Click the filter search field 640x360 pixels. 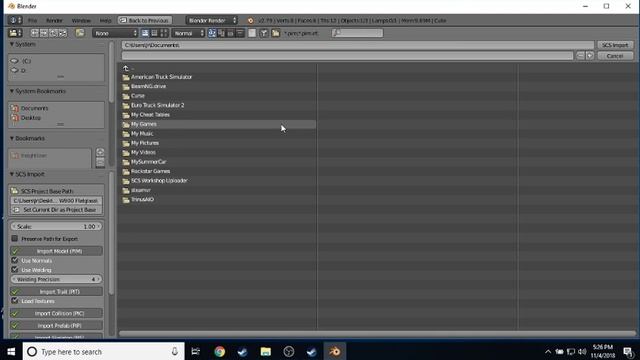coord(358,33)
